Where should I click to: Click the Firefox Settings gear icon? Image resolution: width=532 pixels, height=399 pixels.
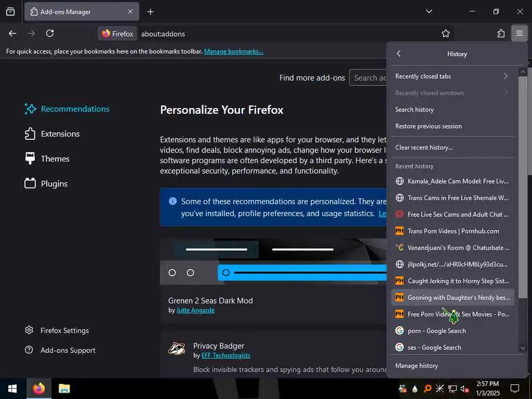pos(29,330)
